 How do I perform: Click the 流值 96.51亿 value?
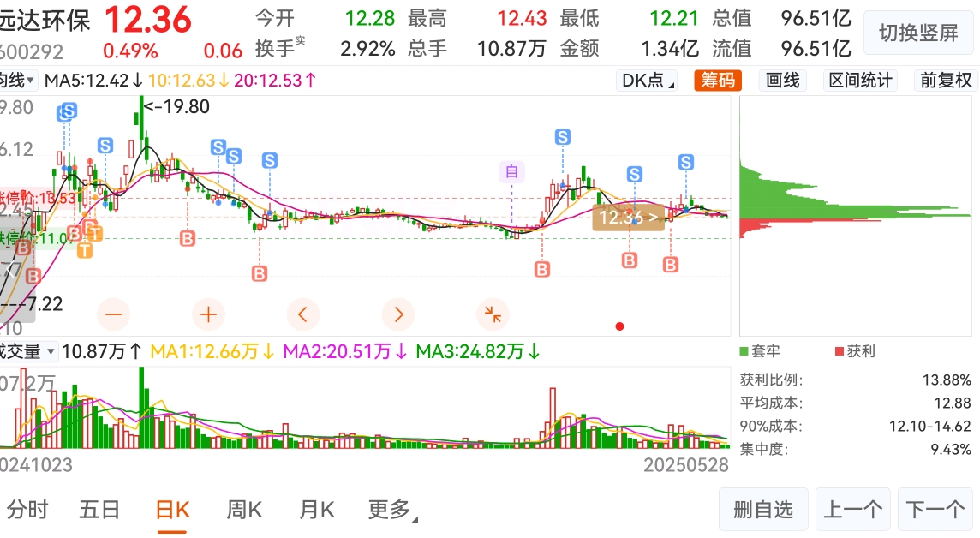pos(816,48)
